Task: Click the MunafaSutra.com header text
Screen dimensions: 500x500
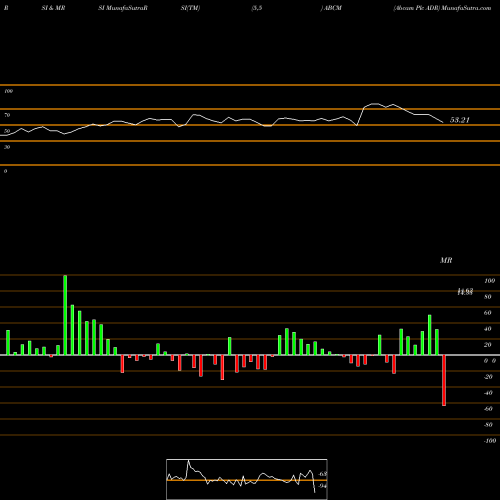Action: click(x=466, y=8)
